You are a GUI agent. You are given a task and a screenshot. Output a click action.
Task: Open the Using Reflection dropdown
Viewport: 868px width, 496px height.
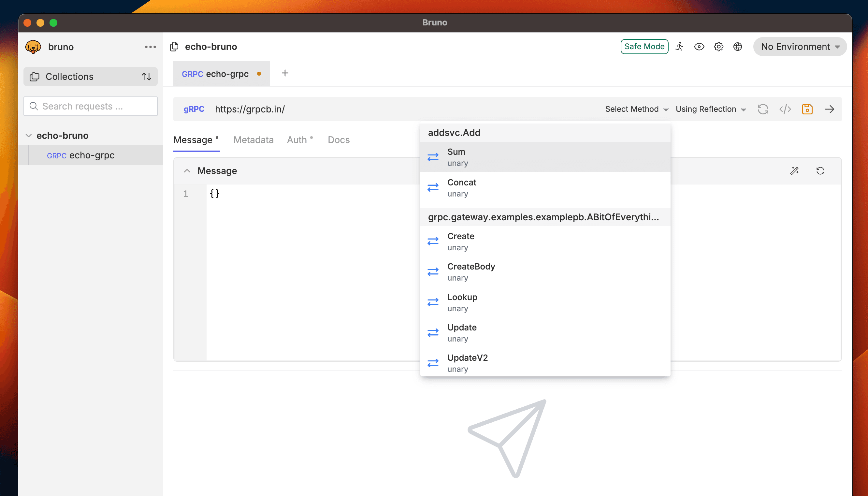(711, 109)
